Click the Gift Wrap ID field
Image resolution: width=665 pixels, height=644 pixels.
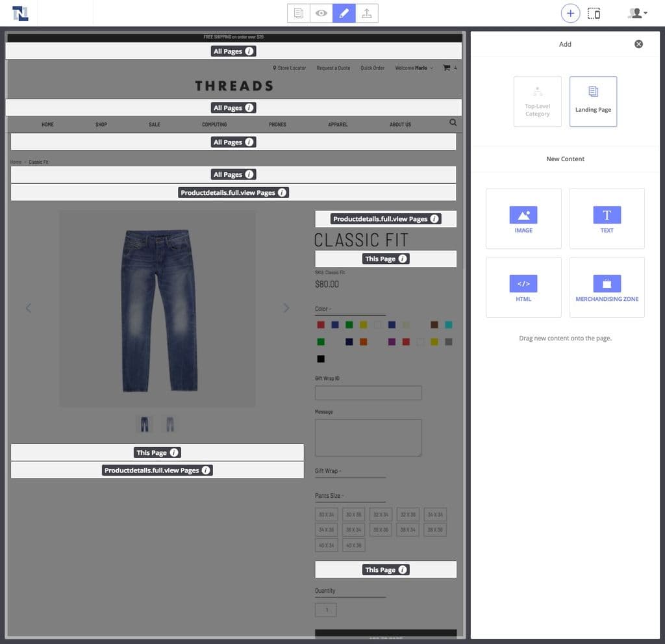pyautogui.click(x=368, y=393)
